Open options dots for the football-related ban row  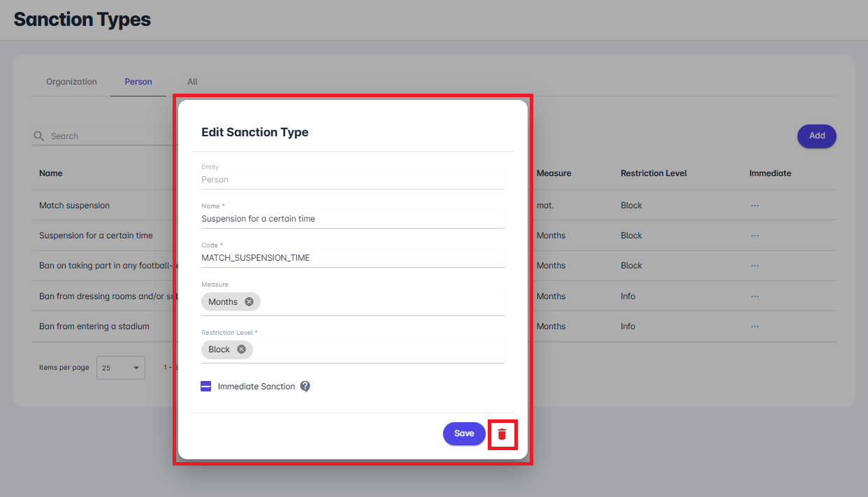tap(755, 266)
